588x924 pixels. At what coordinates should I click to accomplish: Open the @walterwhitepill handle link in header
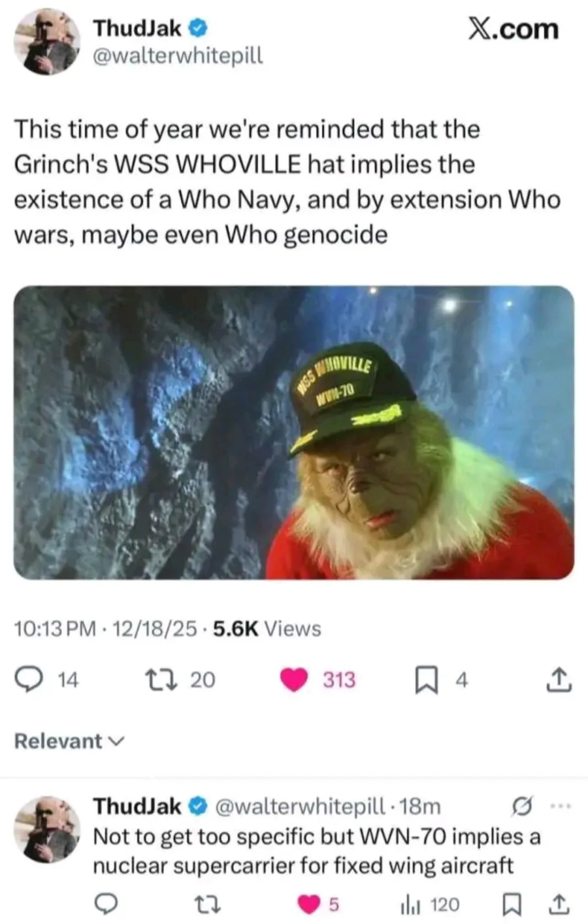[x=178, y=56]
